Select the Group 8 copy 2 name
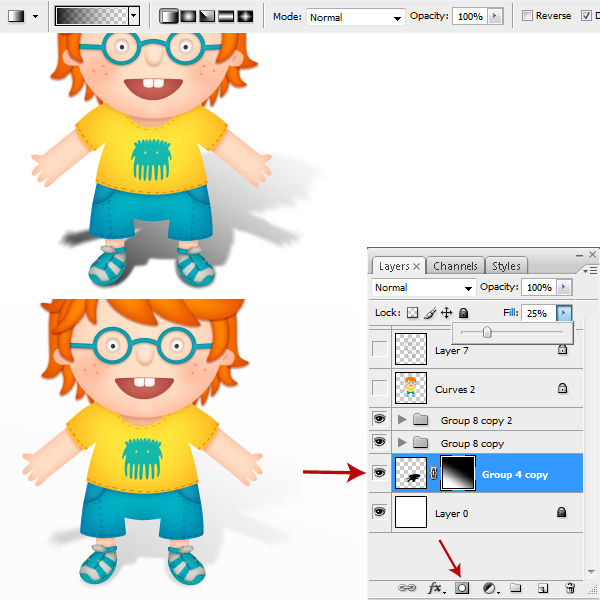Viewport: 600px width, 600px height. 476,421
